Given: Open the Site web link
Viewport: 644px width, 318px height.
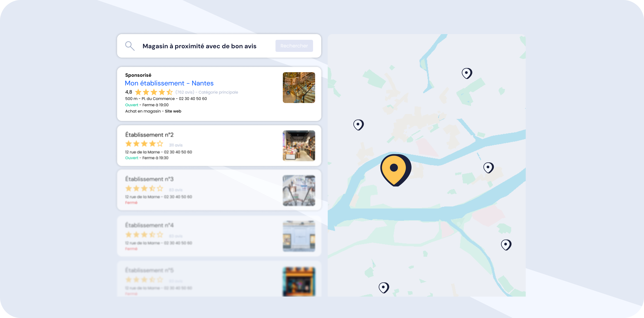Looking at the screenshot, I should 173,111.
